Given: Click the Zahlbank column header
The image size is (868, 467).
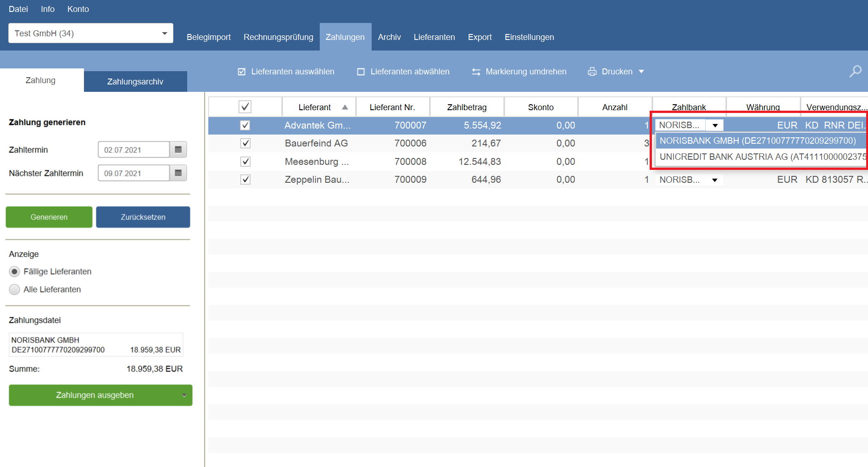Looking at the screenshot, I should (x=689, y=107).
